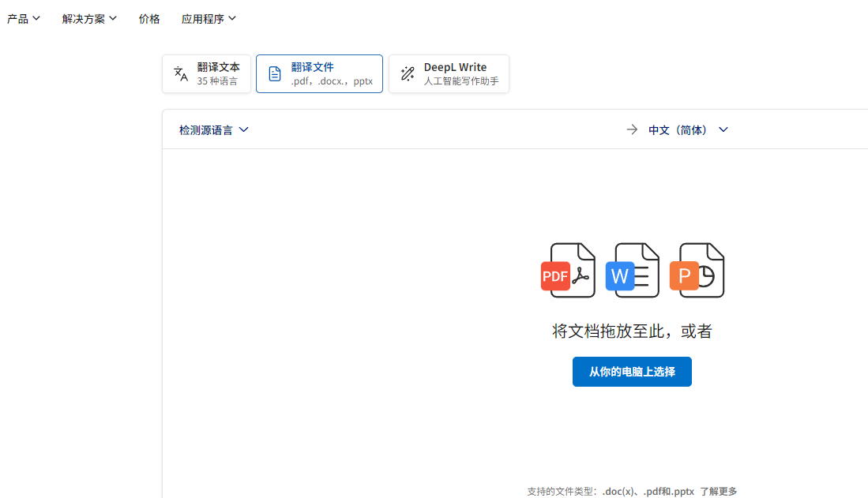
Task: Click the arrow between source and target languages
Action: [x=630, y=129]
